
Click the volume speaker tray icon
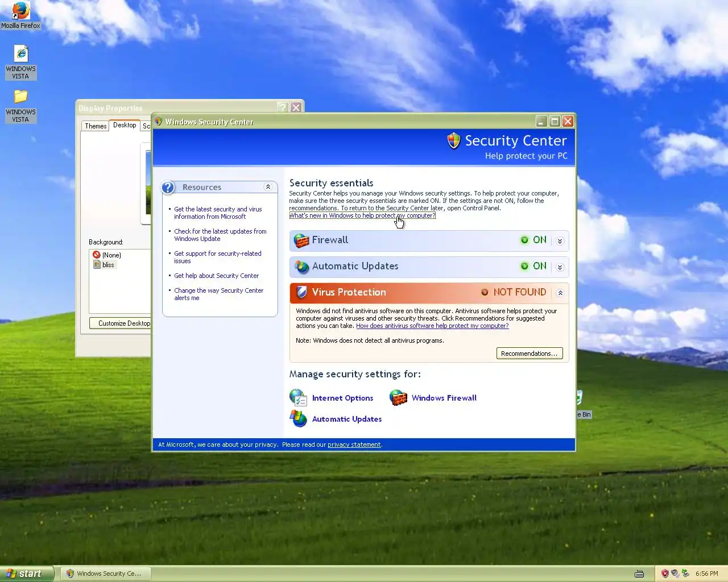[x=675, y=573]
